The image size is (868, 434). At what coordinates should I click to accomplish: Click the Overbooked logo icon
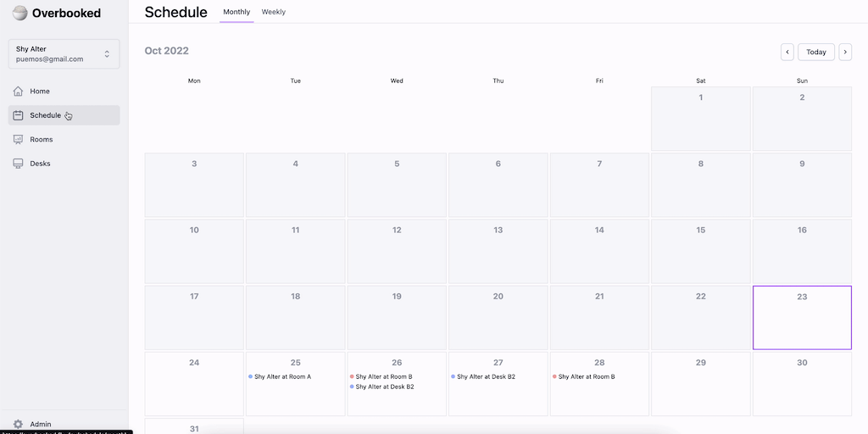(19, 13)
